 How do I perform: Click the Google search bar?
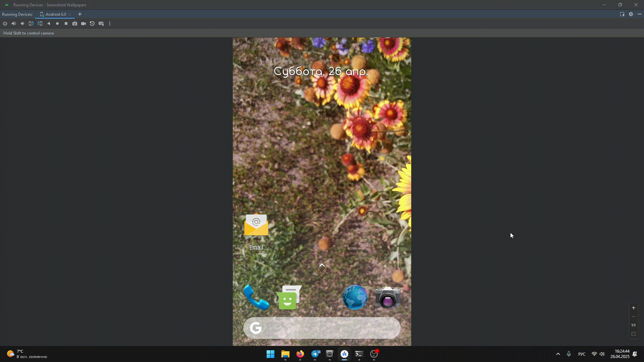point(322,328)
